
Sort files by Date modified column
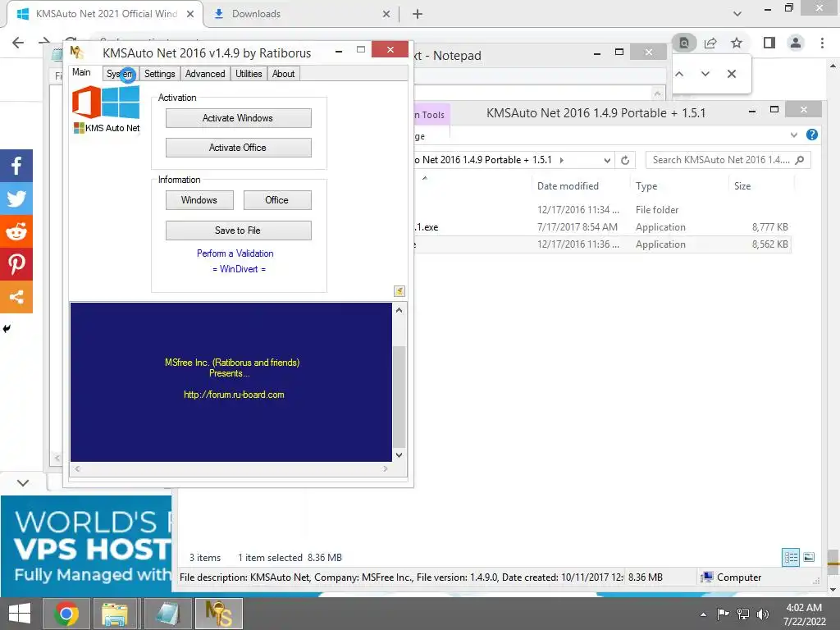[568, 186]
